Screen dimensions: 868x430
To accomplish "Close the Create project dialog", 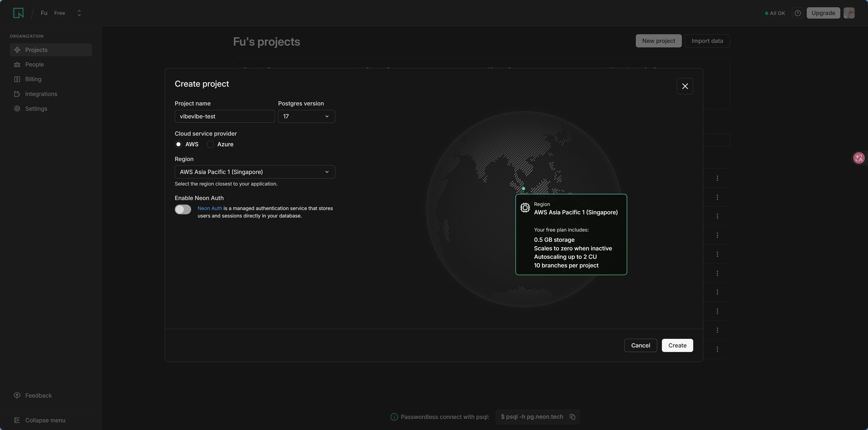I will tap(685, 86).
